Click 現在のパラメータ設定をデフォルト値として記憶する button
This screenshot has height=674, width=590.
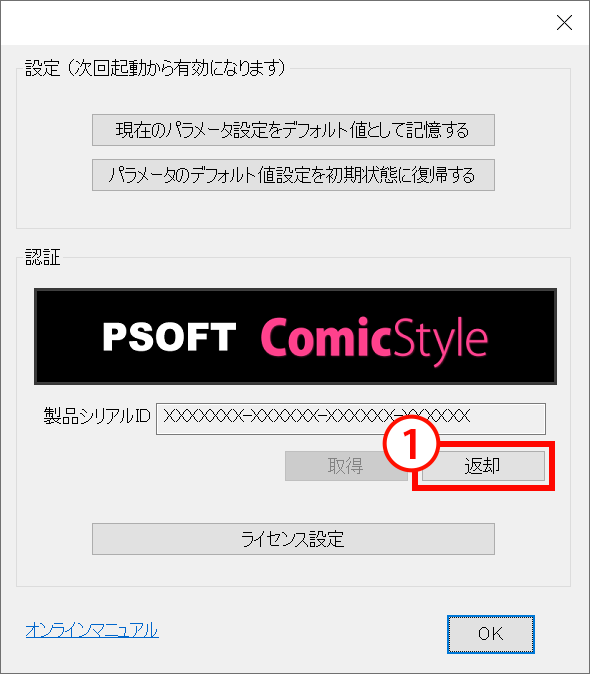(293, 130)
